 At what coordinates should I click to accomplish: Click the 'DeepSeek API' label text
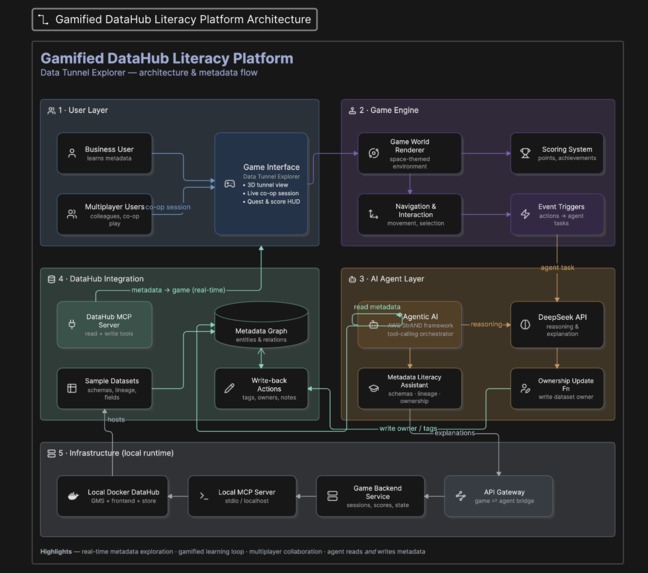pos(562,317)
